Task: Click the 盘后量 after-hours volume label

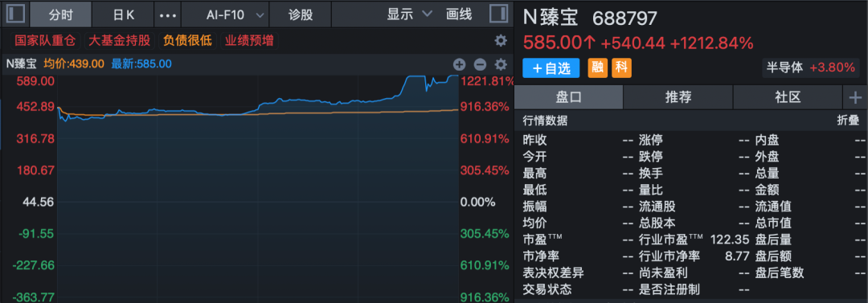Action: pyautogui.click(x=773, y=240)
